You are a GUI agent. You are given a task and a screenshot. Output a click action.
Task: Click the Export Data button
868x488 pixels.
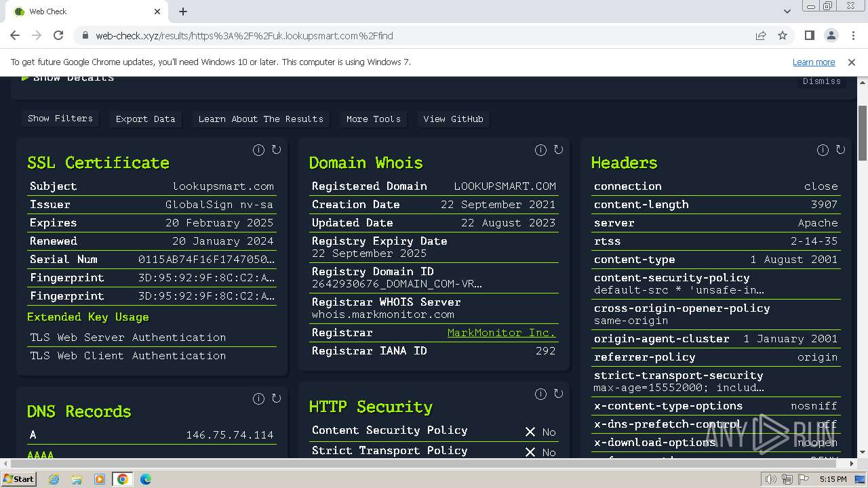(145, 119)
